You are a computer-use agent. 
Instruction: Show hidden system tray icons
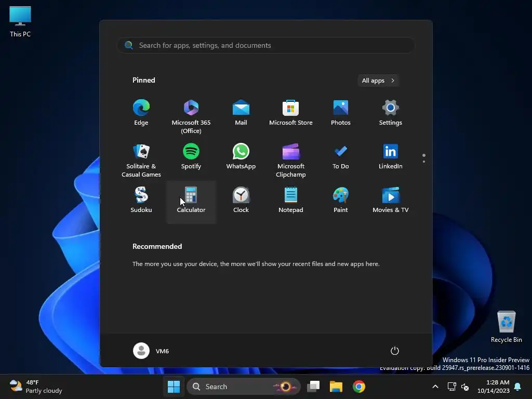point(435,387)
